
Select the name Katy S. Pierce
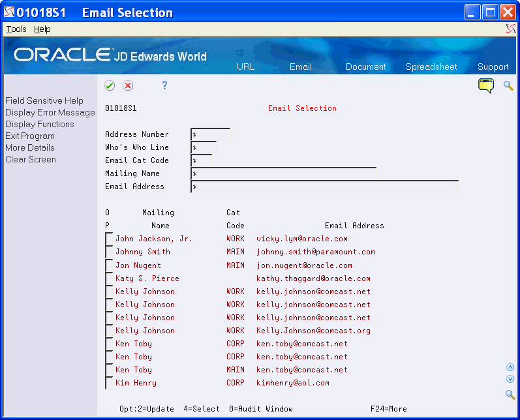pyautogui.click(x=147, y=278)
